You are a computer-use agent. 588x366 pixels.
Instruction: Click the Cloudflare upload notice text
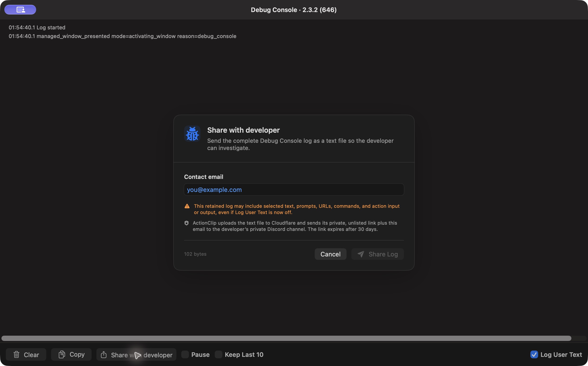tap(295, 226)
